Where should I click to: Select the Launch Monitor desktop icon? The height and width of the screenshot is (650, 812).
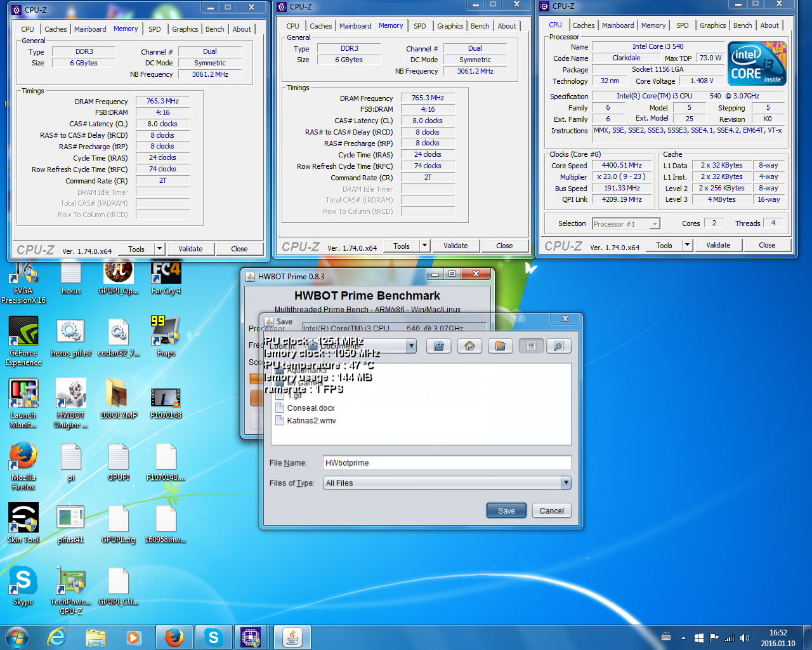point(23,404)
